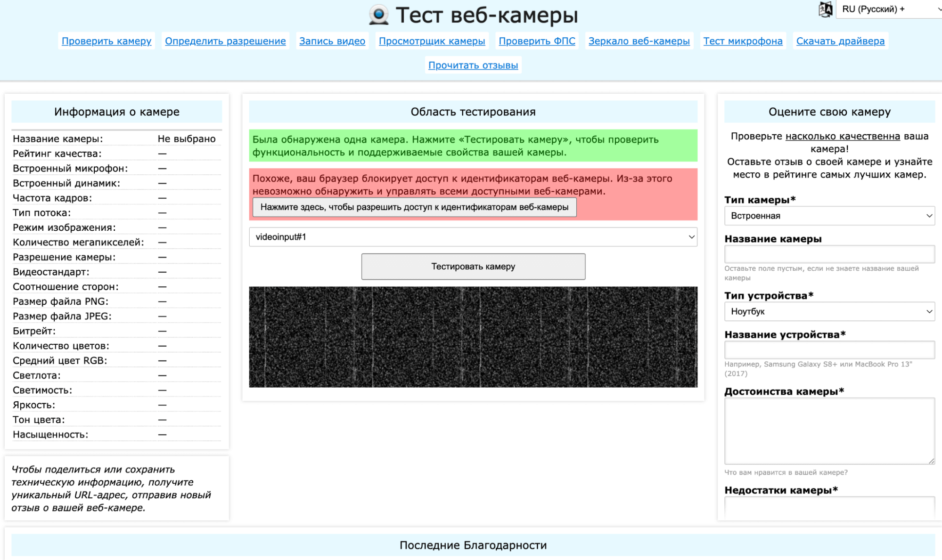Screen dimensions: 942x560
Task: Click the noisy camera preview area
Action: coord(473,337)
